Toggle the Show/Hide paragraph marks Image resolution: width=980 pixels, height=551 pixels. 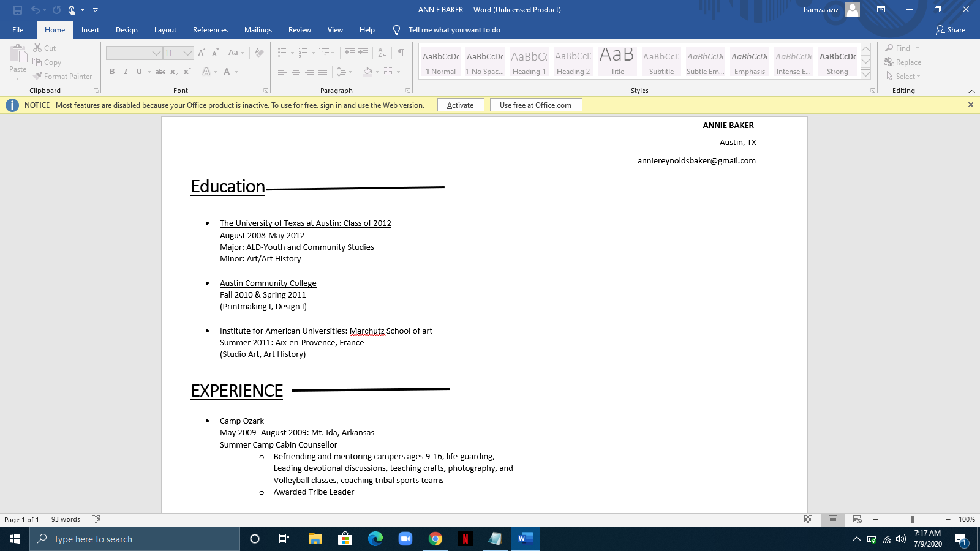pos(401,53)
